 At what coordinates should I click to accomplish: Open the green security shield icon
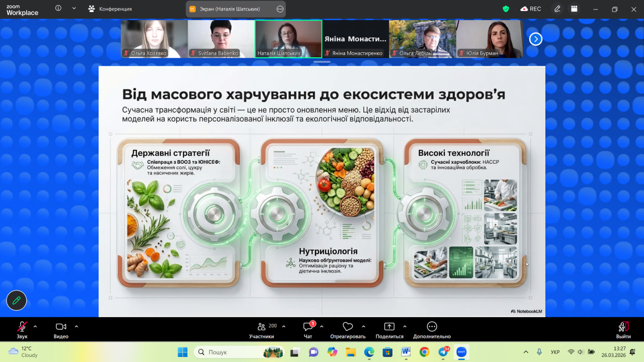(x=506, y=9)
